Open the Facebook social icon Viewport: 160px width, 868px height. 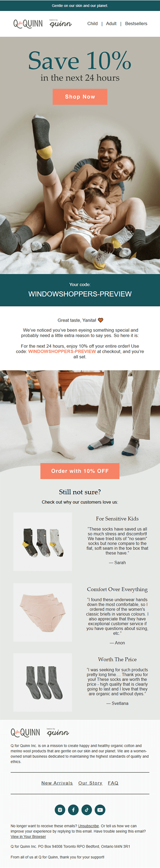(x=73, y=810)
